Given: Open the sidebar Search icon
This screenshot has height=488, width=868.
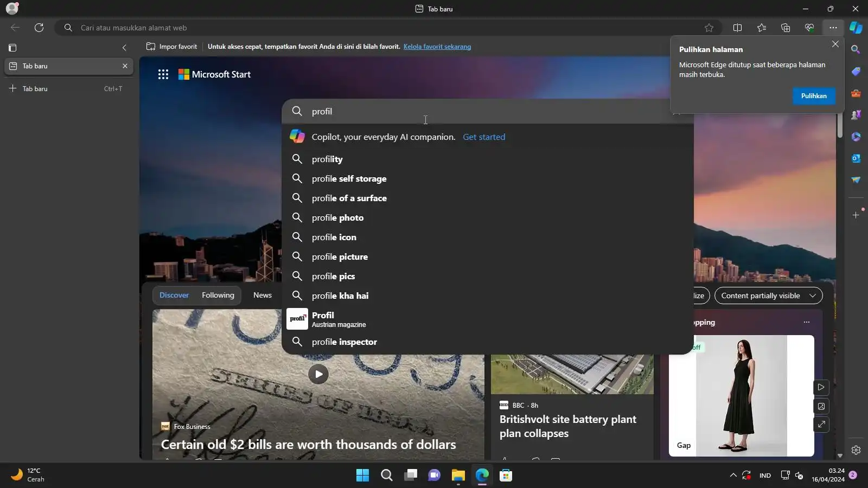Looking at the screenshot, I should (856, 50).
